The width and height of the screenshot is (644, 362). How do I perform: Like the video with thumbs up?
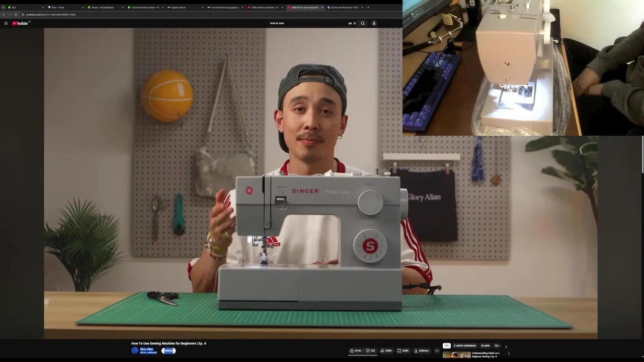pyautogui.click(x=356, y=350)
